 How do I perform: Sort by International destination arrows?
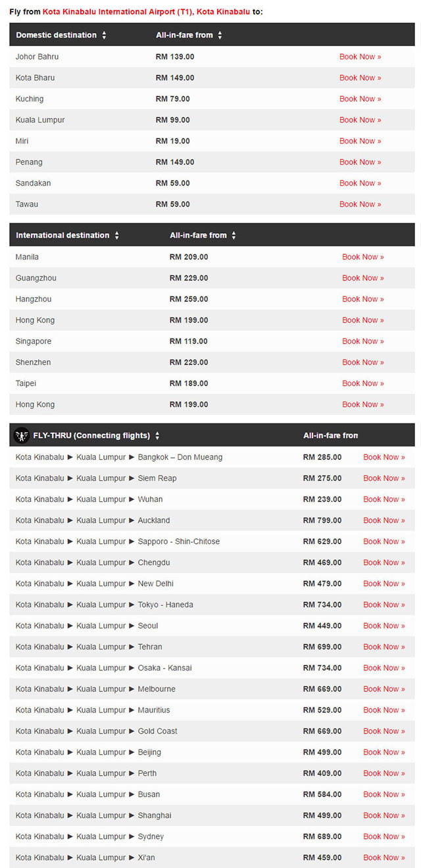click(117, 236)
